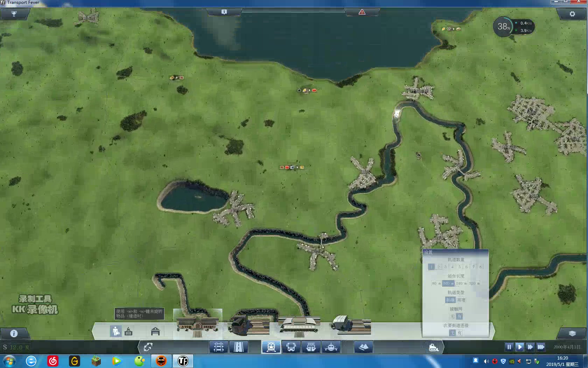The image size is (588, 368).
Task: Open the blue shield security tray icon
Action: (x=503, y=361)
